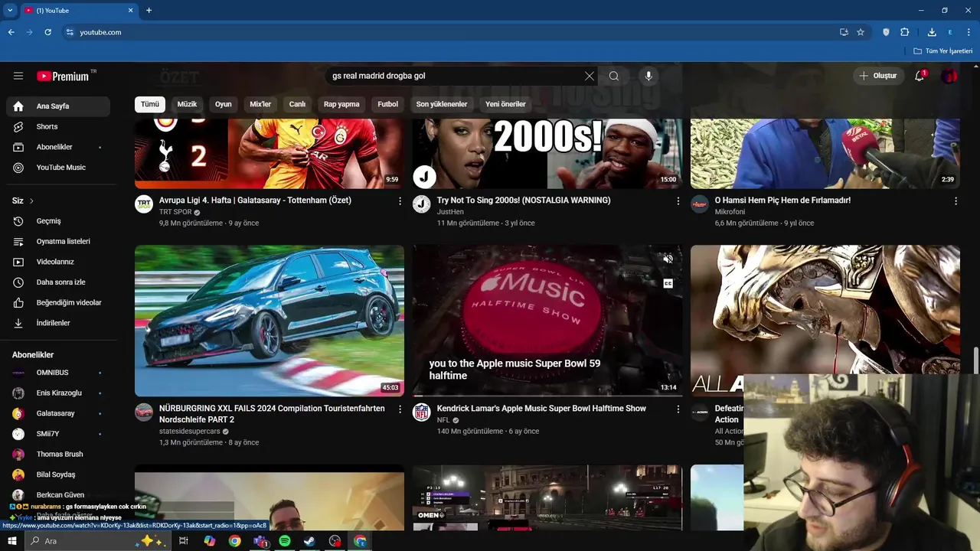Click TRT SPOR channel avatar
This screenshot has height=551, width=980.
point(144,204)
